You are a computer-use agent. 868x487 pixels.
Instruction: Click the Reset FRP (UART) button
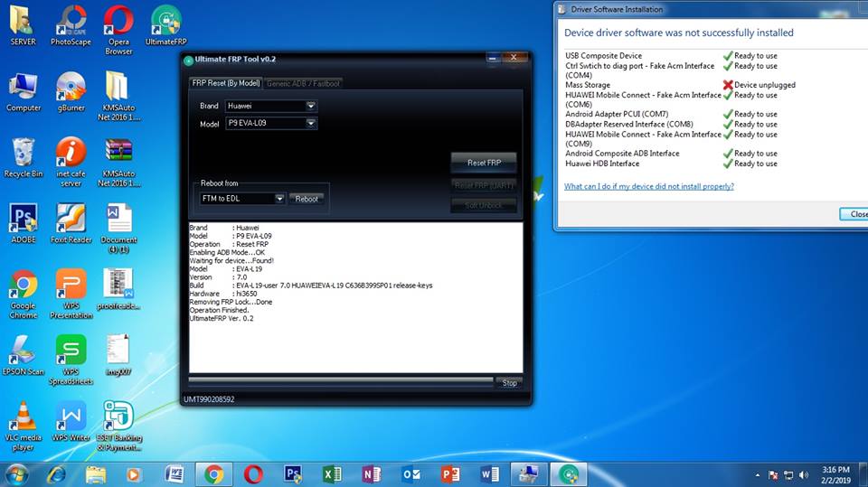coord(484,185)
